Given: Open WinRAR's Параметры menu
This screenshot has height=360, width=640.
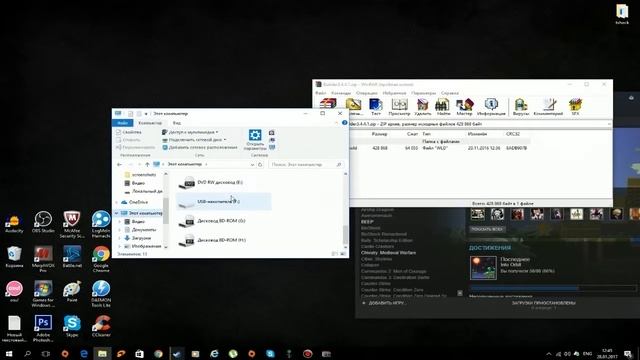Looking at the screenshot, I should (424, 93).
